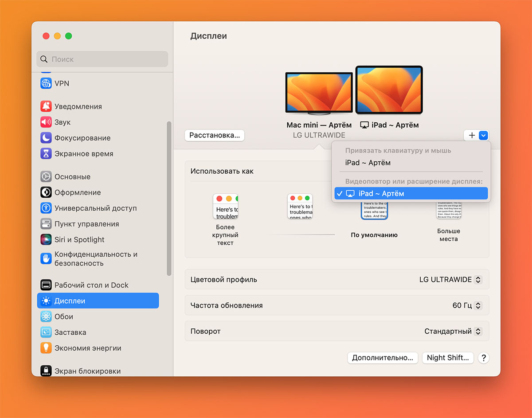
Task: Select the iPad ~ Артём display thumbnail
Action: pyautogui.click(x=389, y=90)
